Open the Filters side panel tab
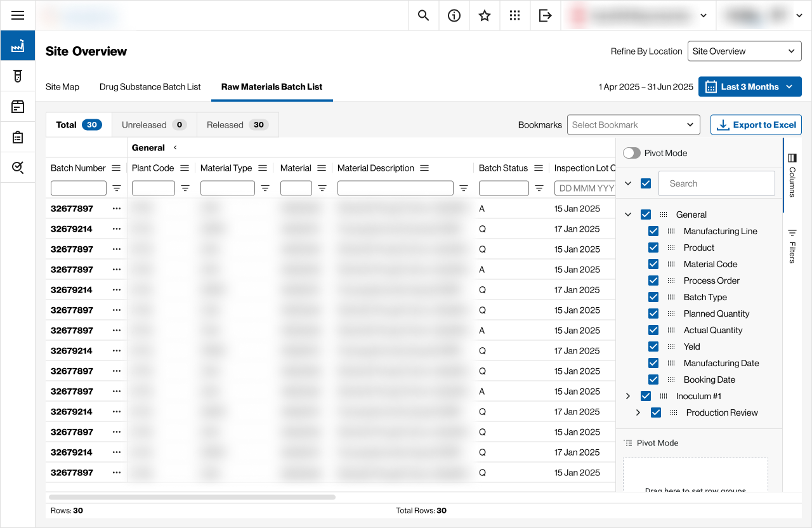Screen dimensions: 812x528 (792, 246)
